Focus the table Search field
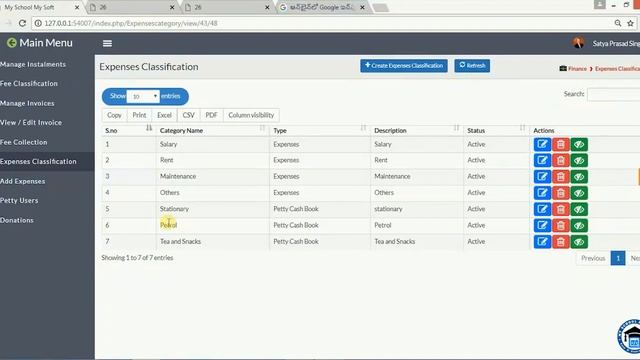 pyautogui.click(x=613, y=94)
